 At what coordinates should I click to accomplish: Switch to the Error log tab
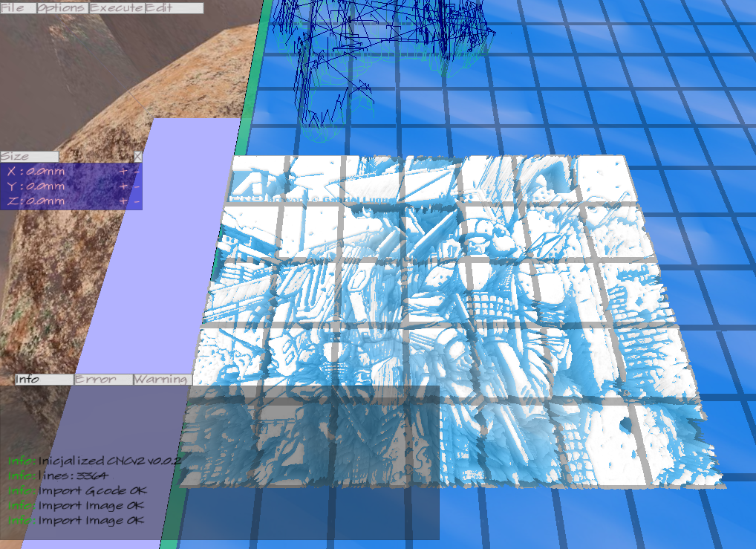tap(103, 379)
